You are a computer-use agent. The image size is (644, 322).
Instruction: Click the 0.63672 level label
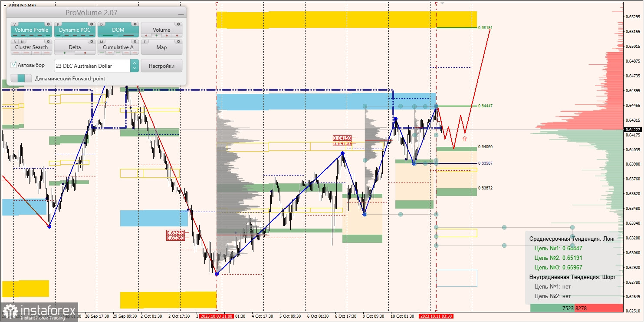[485, 188]
